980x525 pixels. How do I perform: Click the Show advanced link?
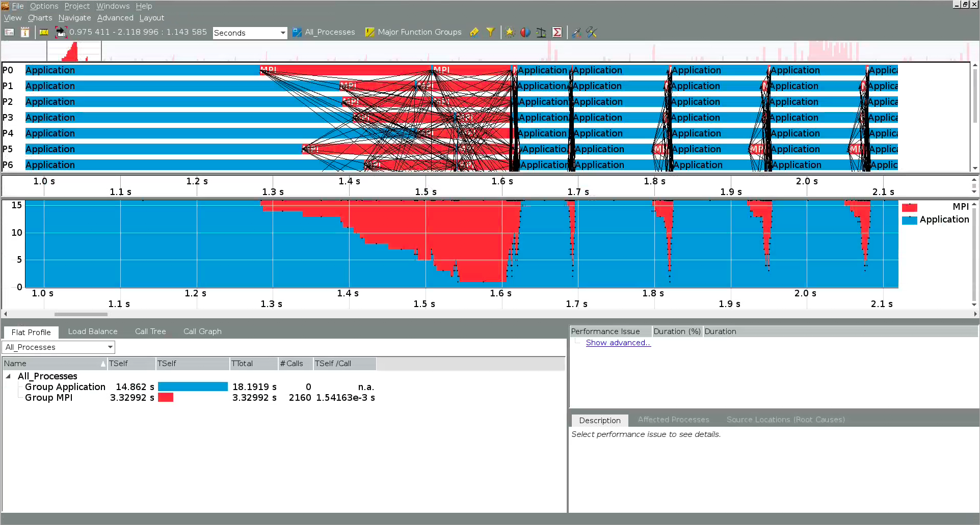[618, 343]
